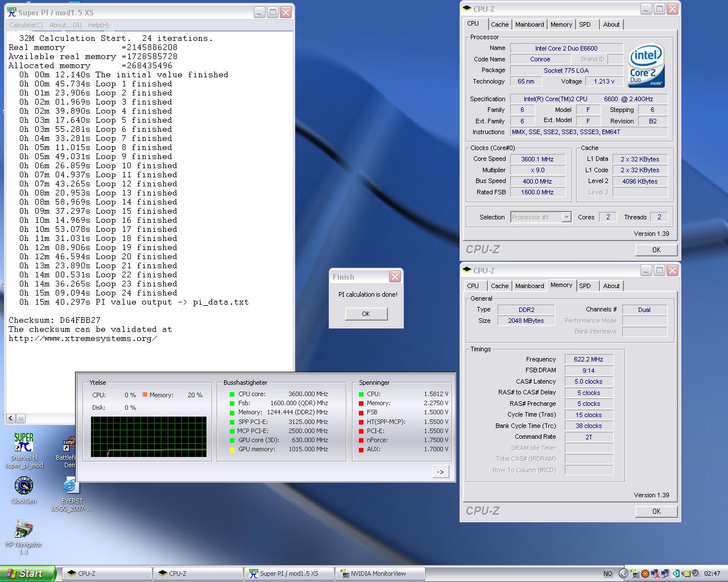Click the orange gear icon in system tray
The width and height of the screenshot is (728, 582).
(645, 573)
